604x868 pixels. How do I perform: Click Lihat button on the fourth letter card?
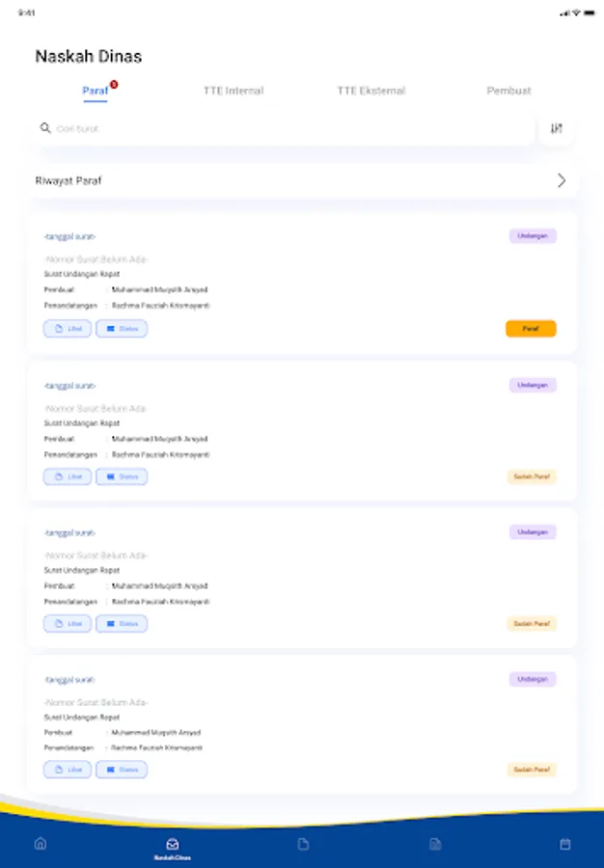click(x=68, y=770)
